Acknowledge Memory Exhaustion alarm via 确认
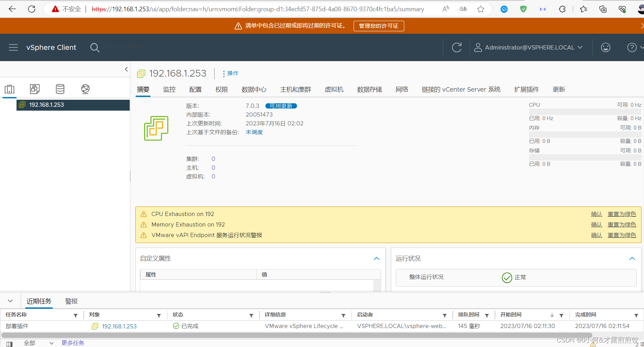The image size is (644, 347). pos(597,225)
